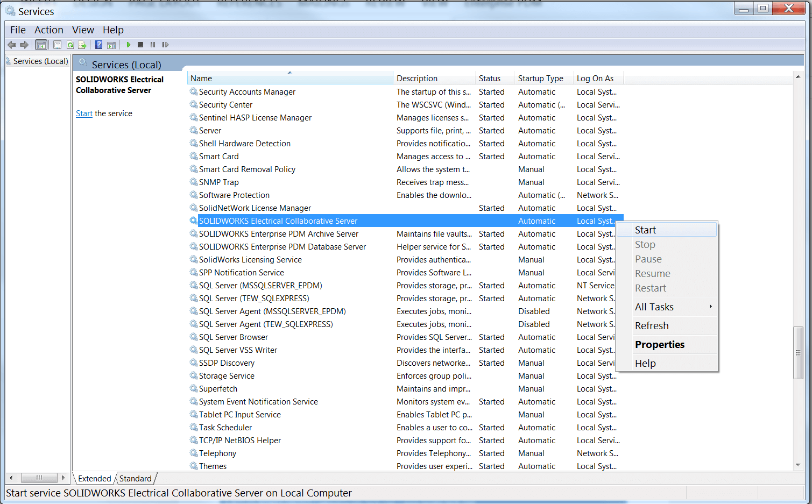
Task: Click the Pause Service toolbar icon
Action: pyautogui.click(x=153, y=45)
